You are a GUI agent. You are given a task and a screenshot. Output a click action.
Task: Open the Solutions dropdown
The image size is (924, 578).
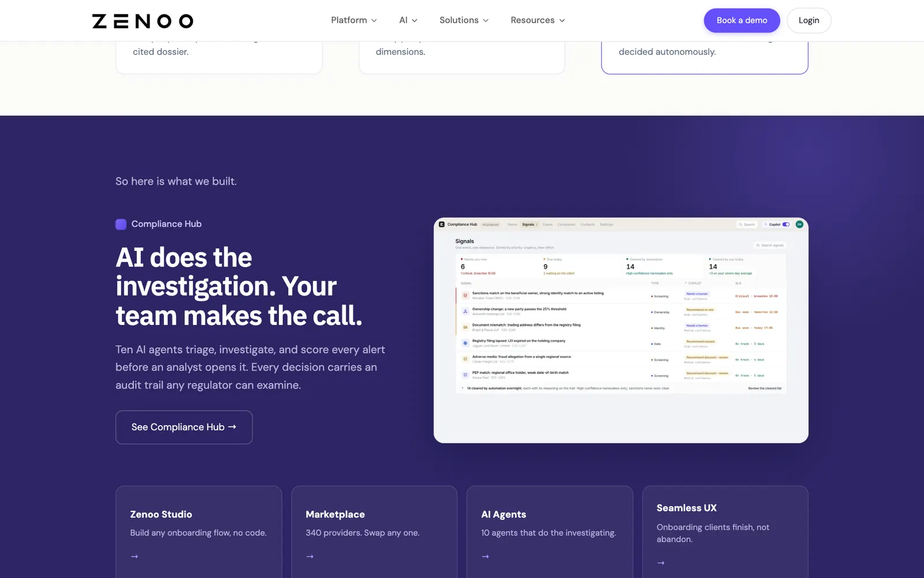point(464,20)
